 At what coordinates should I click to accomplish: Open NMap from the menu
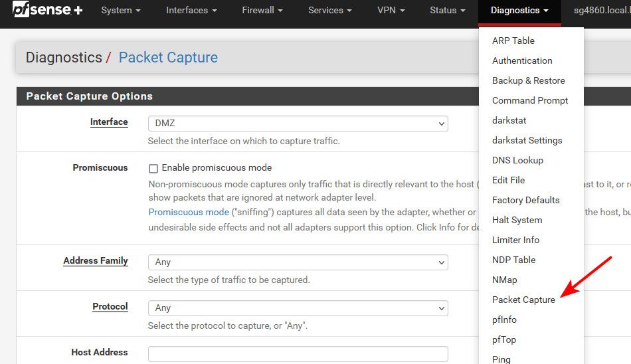click(504, 280)
